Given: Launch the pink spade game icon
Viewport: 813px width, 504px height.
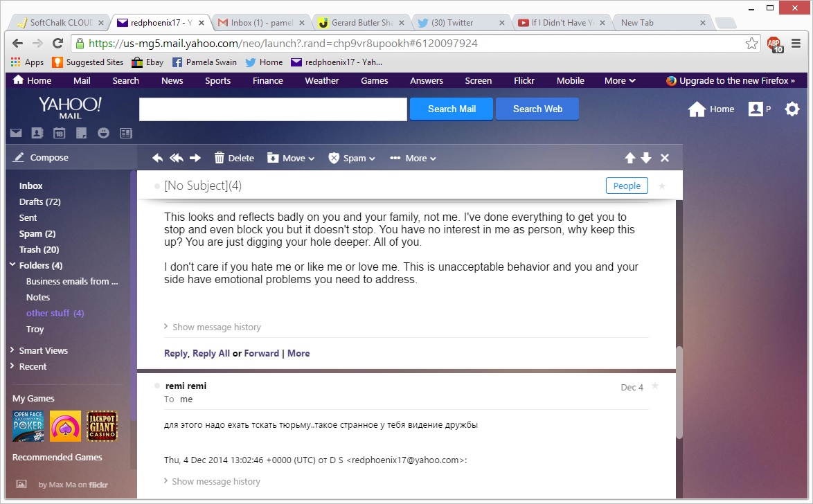Looking at the screenshot, I should pyautogui.click(x=65, y=426).
